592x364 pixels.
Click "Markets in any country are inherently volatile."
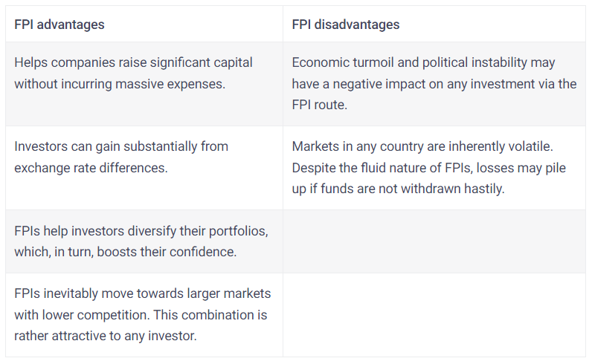pos(421,146)
